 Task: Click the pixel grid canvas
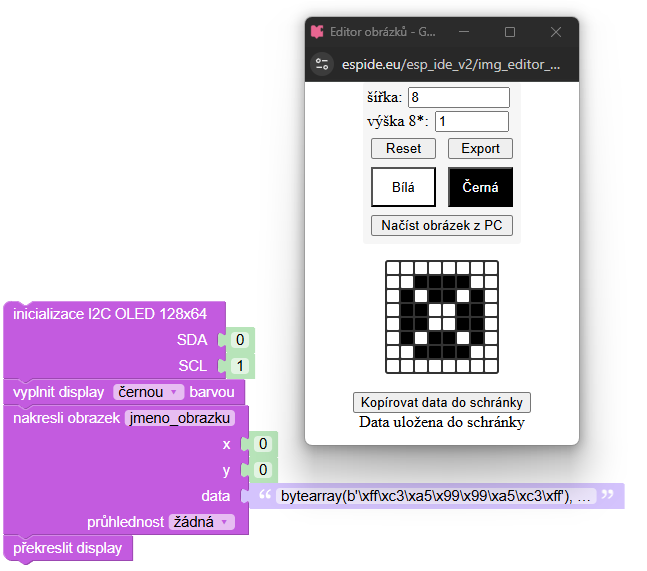click(442, 317)
